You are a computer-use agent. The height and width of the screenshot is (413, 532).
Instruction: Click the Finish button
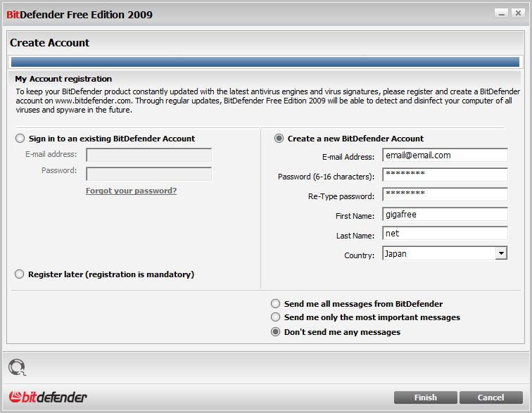pyautogui.click(x=426, y=398)
